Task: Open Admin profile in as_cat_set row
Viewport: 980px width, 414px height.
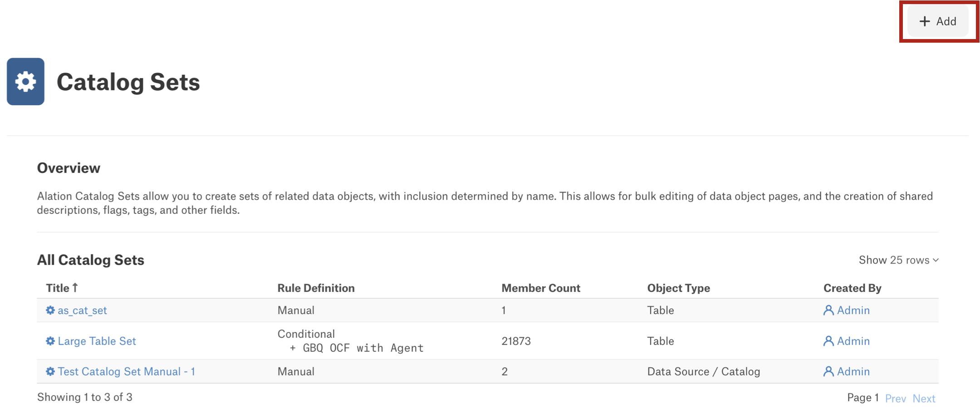Action: point(853,310)
